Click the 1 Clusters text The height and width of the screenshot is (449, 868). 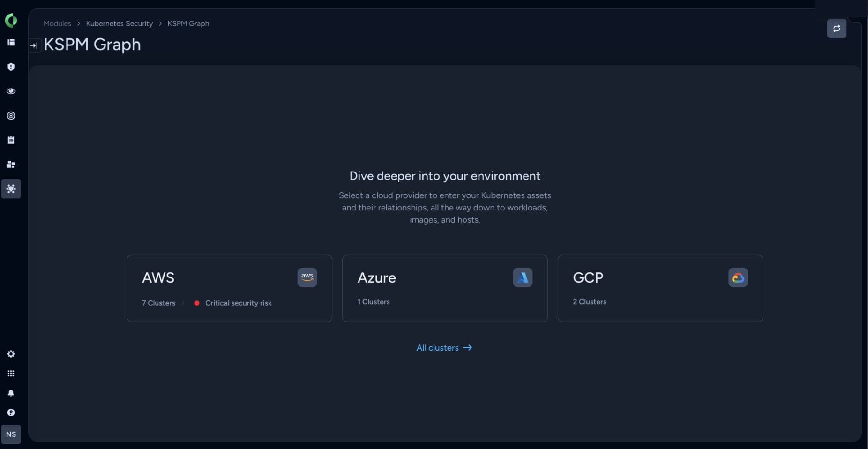pyautogui.click(x=374, y=302)
